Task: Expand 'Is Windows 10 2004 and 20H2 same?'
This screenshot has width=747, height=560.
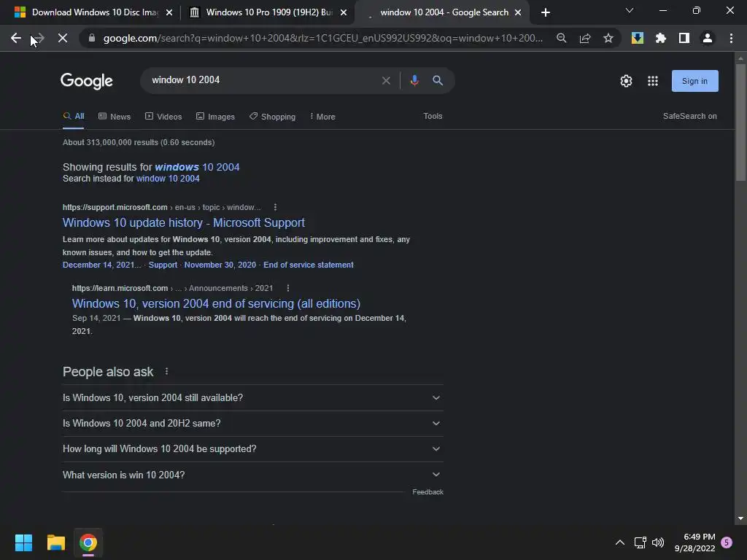Action: pos(253,424)
